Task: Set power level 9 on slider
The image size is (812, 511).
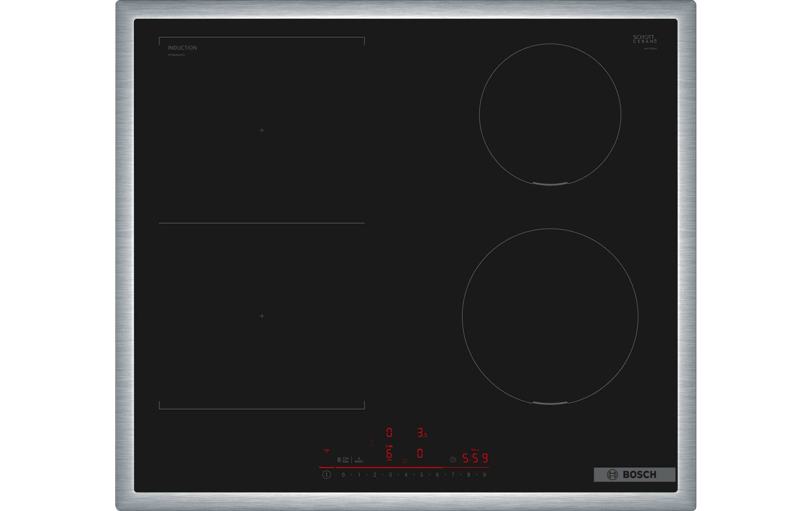Action: 484,474
